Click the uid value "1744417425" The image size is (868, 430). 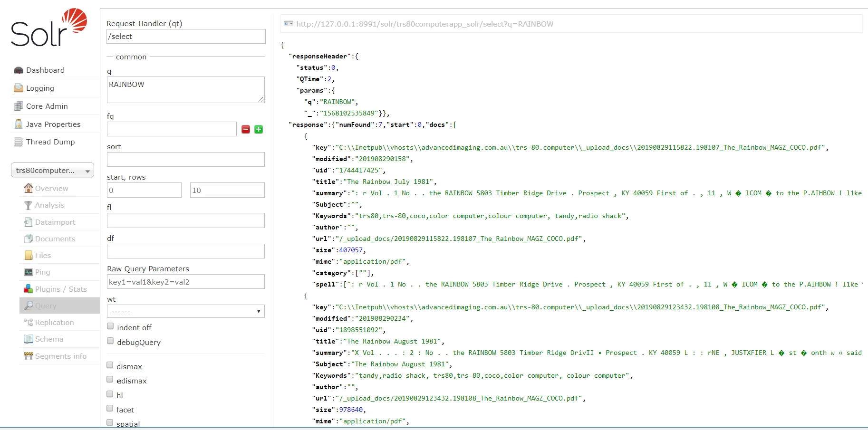pyautogui.click(x=359, y=171)
